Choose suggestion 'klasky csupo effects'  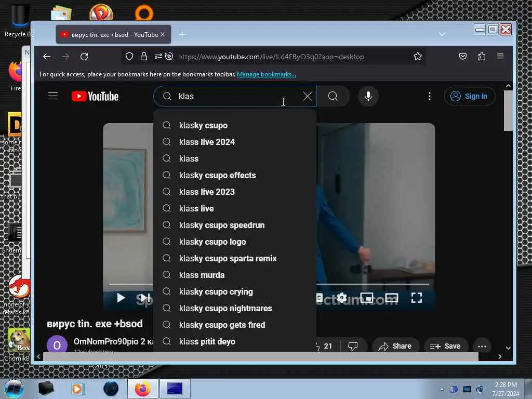pos(235,175)
